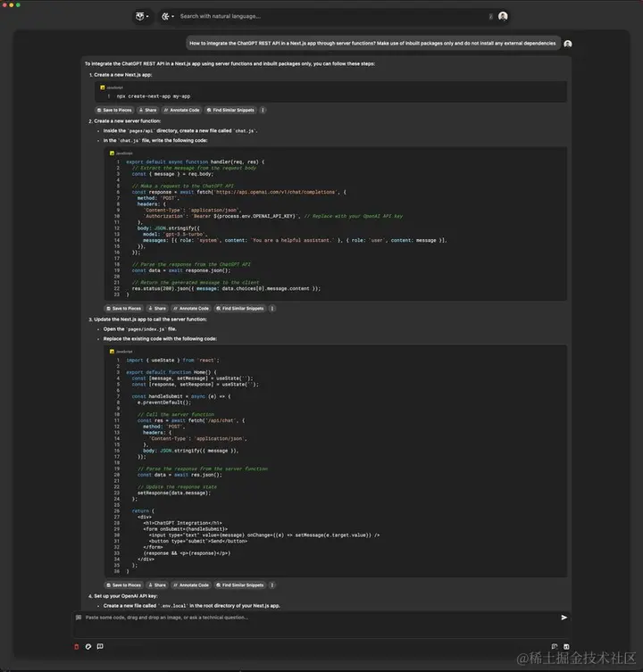
Task: Click JavaScript language badge on handler snippet
Action: [x=121, y=153]
